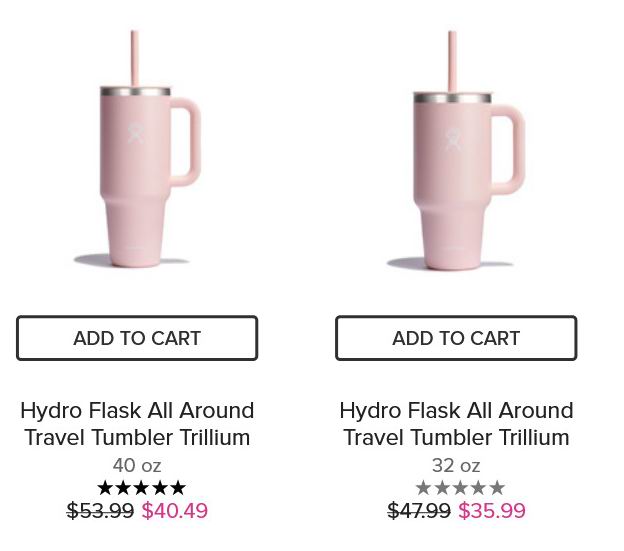Select the $35.99 sale price
The height and width of the screenshot is (551, 624).
(x=492, y=510)
